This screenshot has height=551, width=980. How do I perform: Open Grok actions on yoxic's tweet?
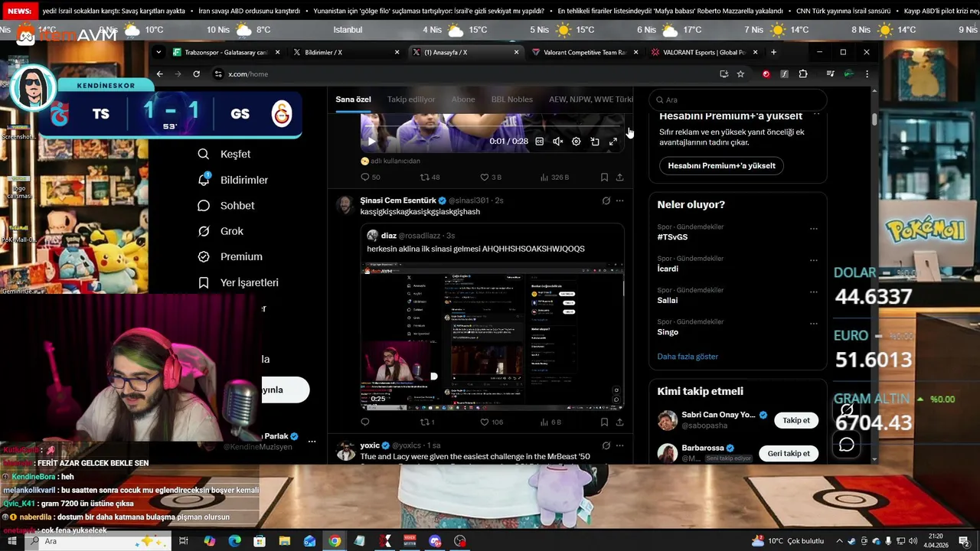(x=606, y=445)
